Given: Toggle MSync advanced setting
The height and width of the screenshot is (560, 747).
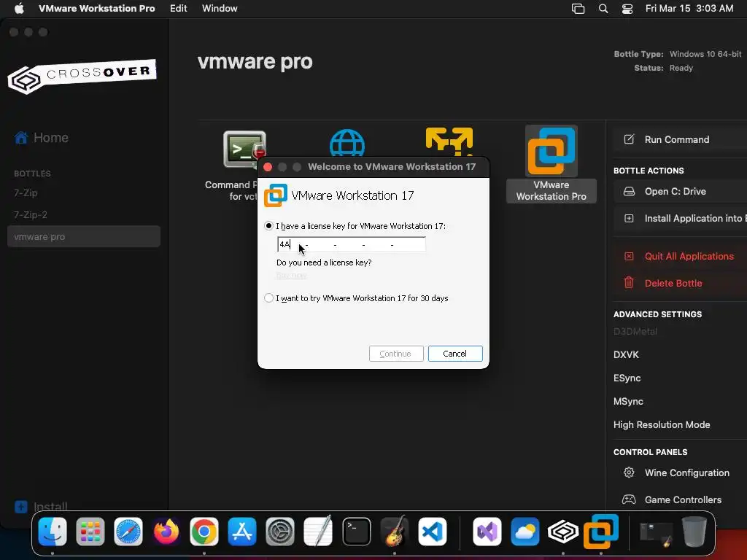Looking at the screenshot, I should tap(628, 402).
